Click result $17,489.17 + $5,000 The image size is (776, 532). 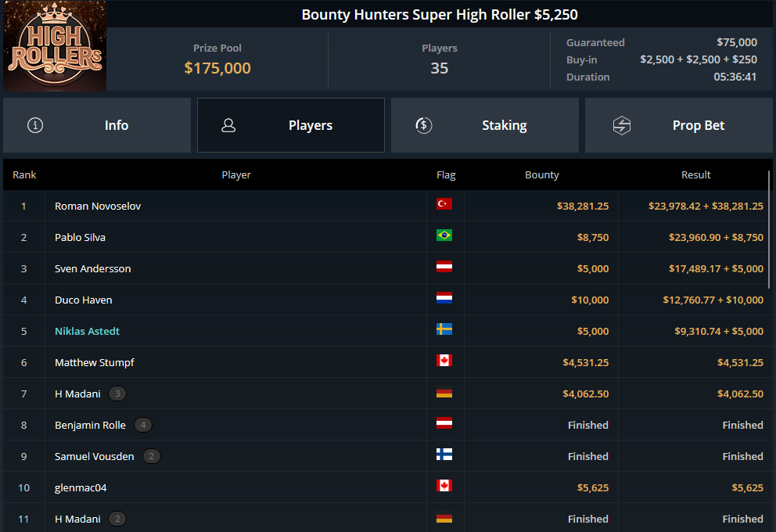[x=716, y=268]
